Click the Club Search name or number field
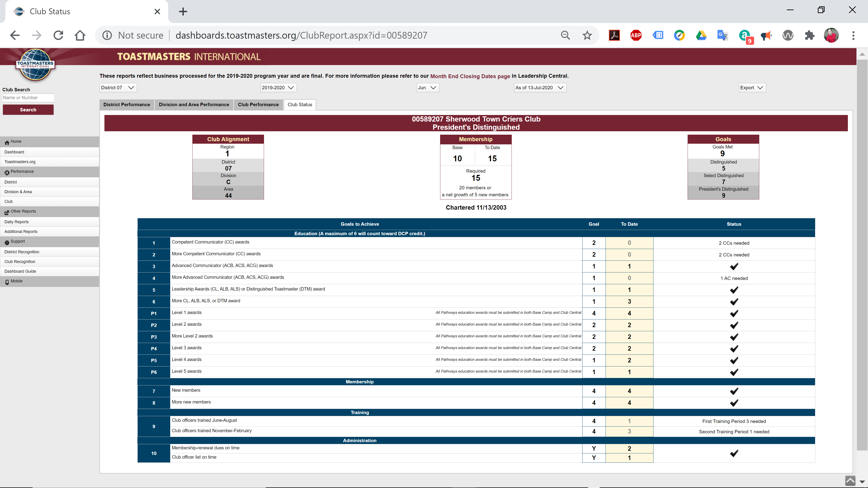The height and width of the screenshot is (488, 868). (28, 98)
